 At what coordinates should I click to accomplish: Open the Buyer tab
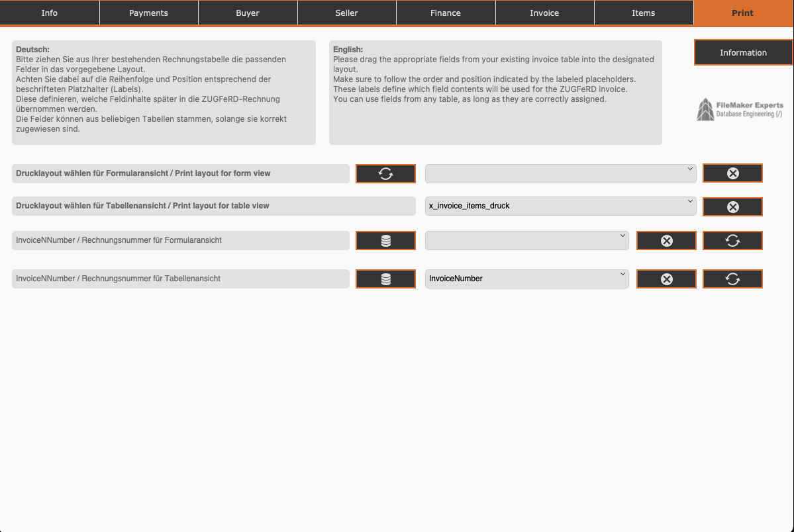[248, 13]
